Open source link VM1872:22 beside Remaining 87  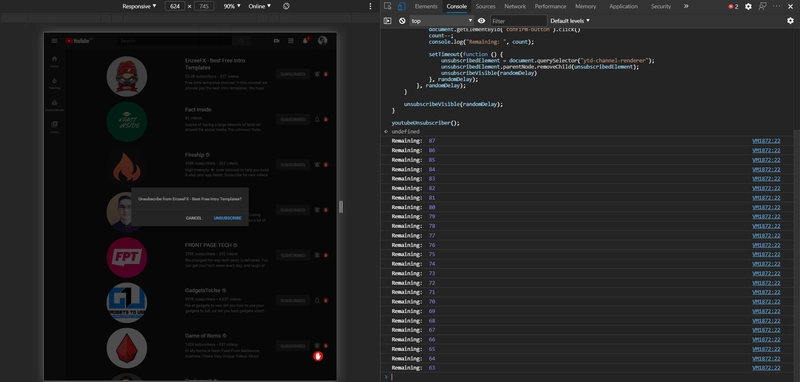[766, 141]
